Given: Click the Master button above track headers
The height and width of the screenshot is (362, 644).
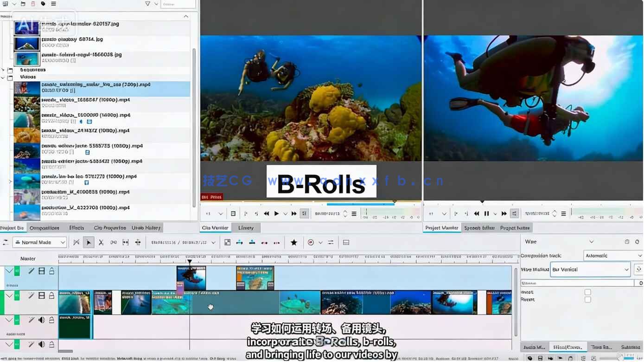Looking at the screenshot, I should pyautogui.click(x=28, y=259).
